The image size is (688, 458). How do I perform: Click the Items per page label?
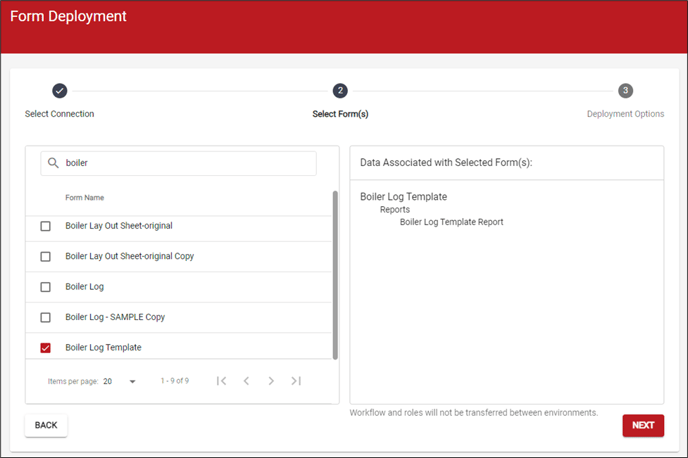pyautogui.click(x=73, y=381)
